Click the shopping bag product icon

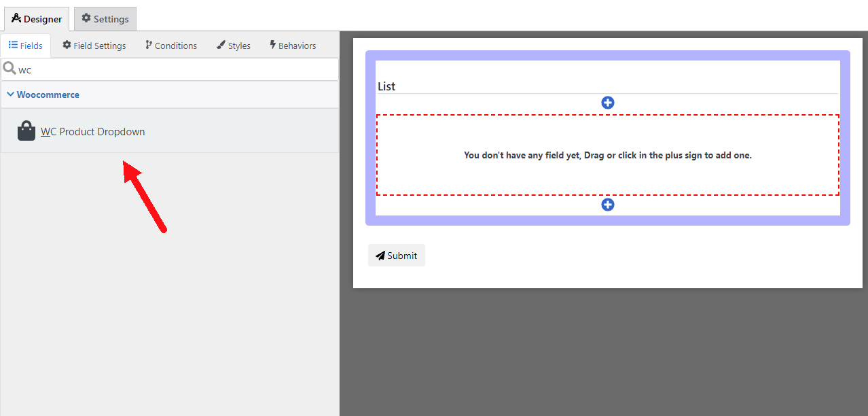click(26, 131)
